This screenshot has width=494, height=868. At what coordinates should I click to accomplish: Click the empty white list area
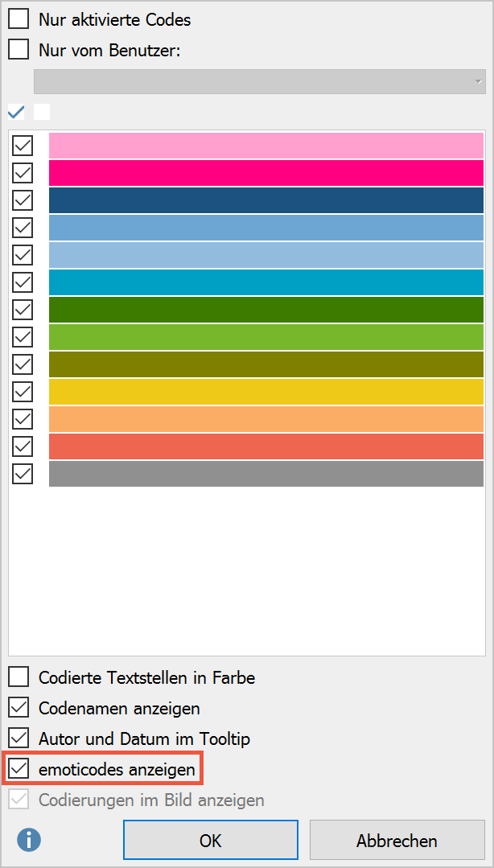click(x=247, y=570)
